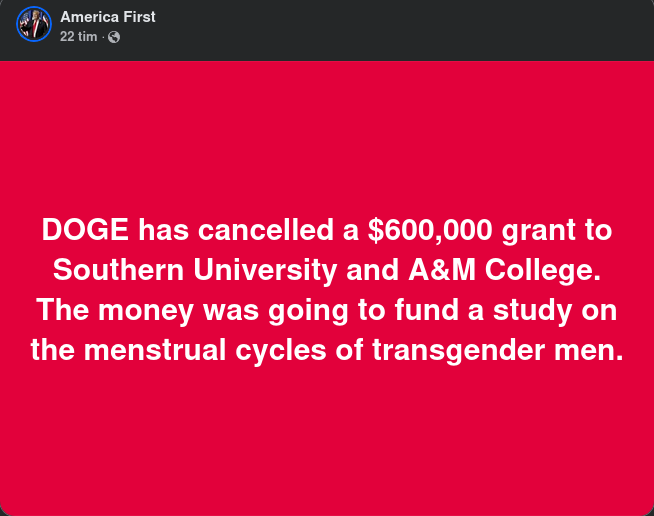Open the America First page name link
Image resolution: width=654 pixels, height=516 pixels.
pos(107,17)
